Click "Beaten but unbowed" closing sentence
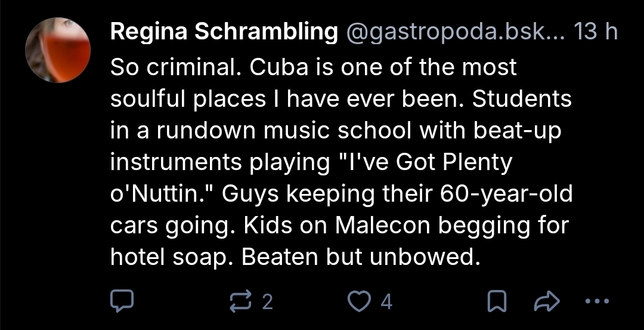Image resolution: width=644 pixels, height=330 pixels. click(361, 257)
